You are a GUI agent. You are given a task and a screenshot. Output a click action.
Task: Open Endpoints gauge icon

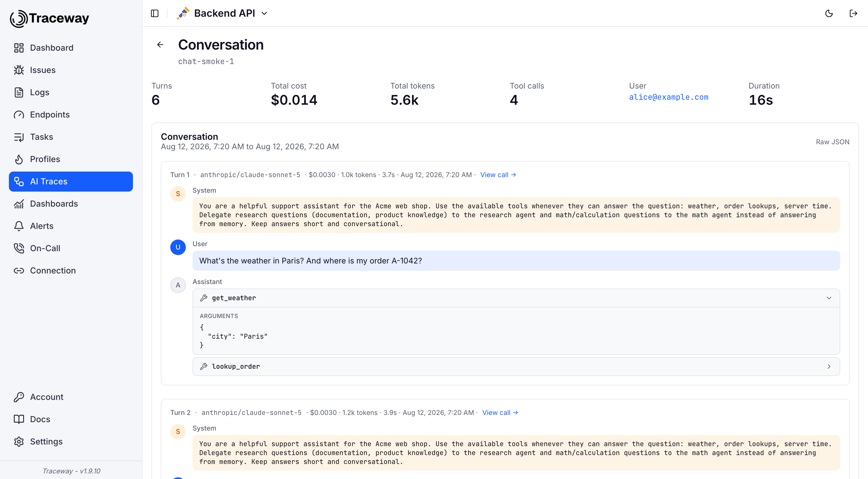[x=19, y=115]
